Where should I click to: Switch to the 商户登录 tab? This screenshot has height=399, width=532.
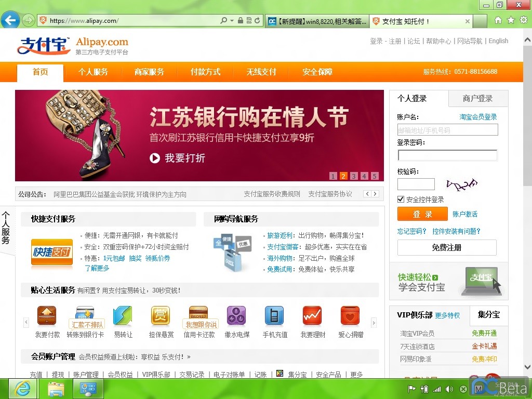[477, 98]
